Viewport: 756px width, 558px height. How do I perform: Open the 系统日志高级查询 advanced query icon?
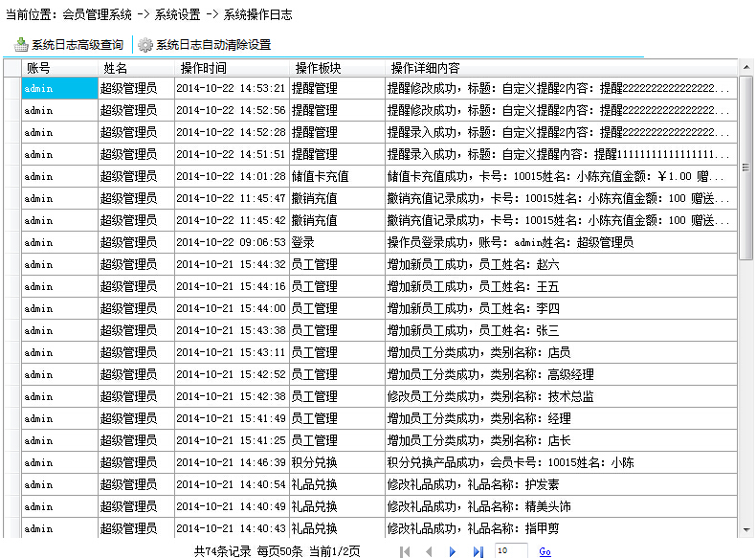point(21,45)
